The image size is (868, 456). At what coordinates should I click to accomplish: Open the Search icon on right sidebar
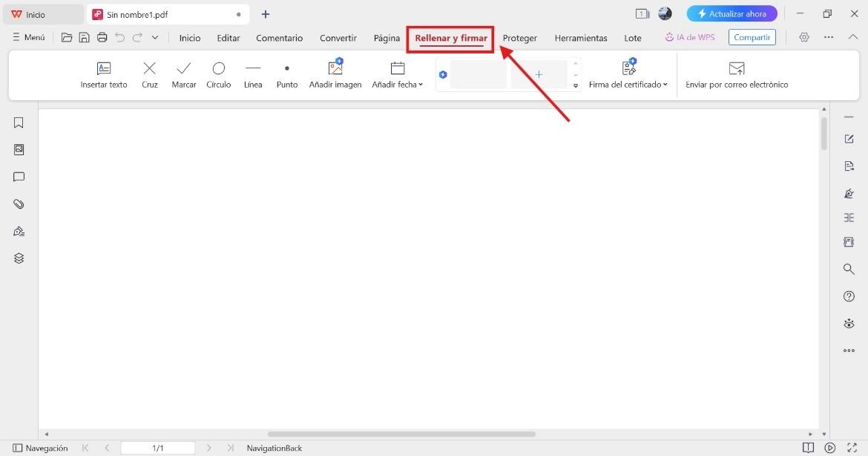coord(849,269)
